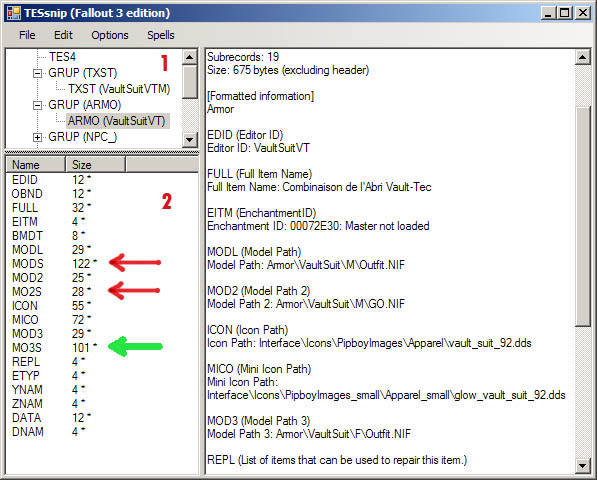This screenshot has height=480, width=597.
Task: Click tree panel scroll up arrow
Action: [190, 57]
